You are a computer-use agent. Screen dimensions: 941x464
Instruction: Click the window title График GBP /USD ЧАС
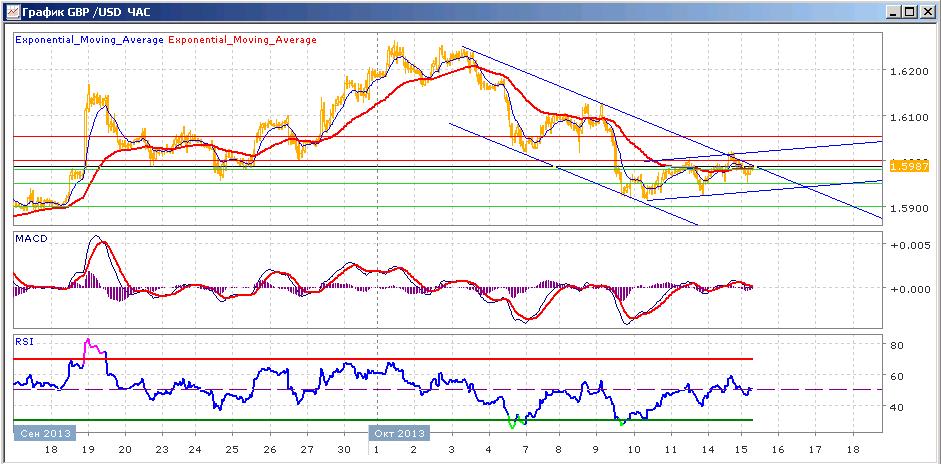click(x=86, y=12)
